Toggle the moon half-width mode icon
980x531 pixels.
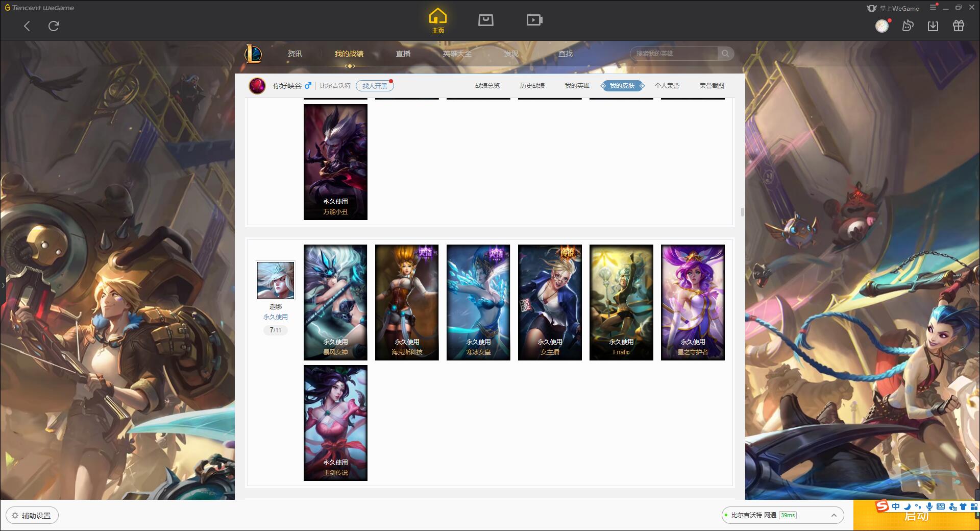tap(907, 506)
